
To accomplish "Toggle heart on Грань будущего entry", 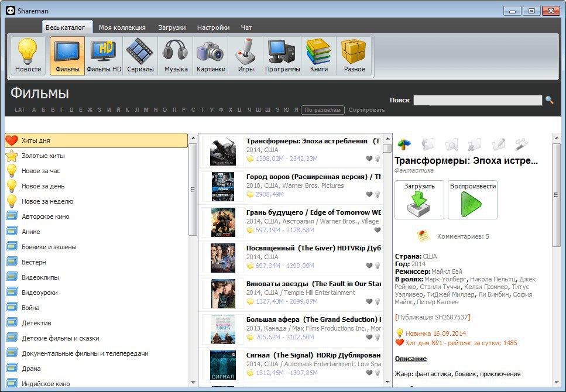I will pyautogui.click(x=378, y=230).
